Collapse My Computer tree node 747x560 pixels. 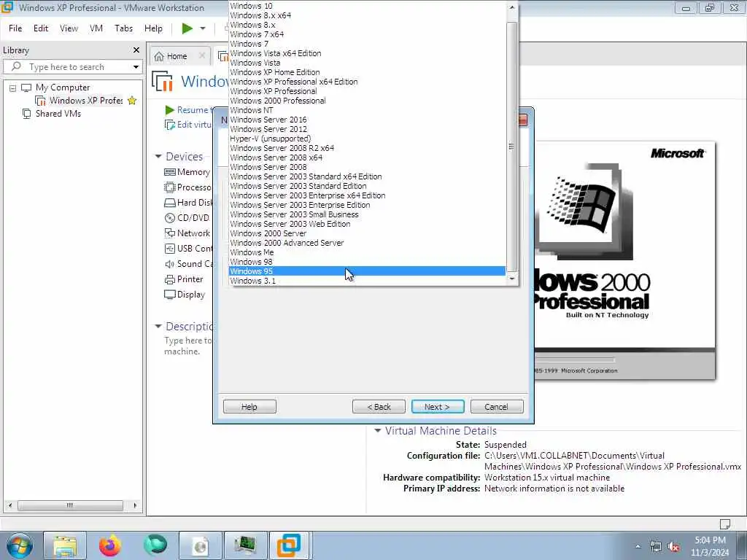pos(13,88)
